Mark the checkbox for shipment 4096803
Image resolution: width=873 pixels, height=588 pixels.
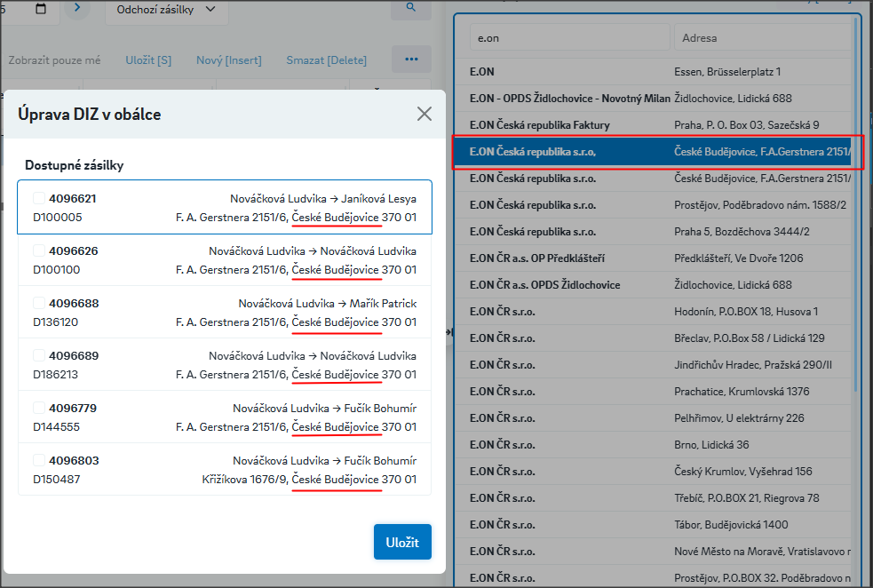click(x=39, y=460)
